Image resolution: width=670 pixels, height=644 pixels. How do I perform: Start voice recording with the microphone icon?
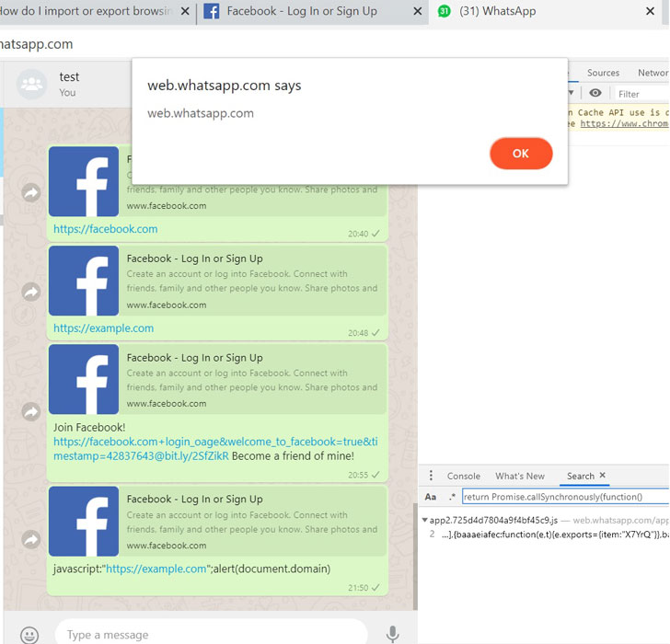point(393,635)
